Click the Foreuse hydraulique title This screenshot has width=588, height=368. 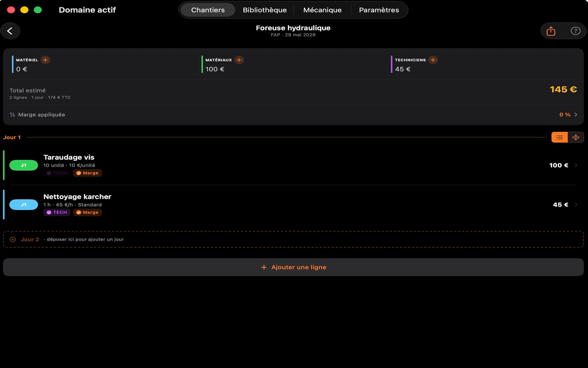pos(293,28)
